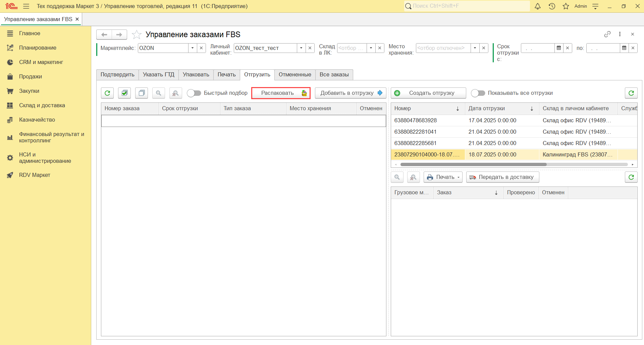Image resolution: width=644 pixels, height=345 pixels.
Task: Click the Передать в доставку button
Action: (502, 177)
